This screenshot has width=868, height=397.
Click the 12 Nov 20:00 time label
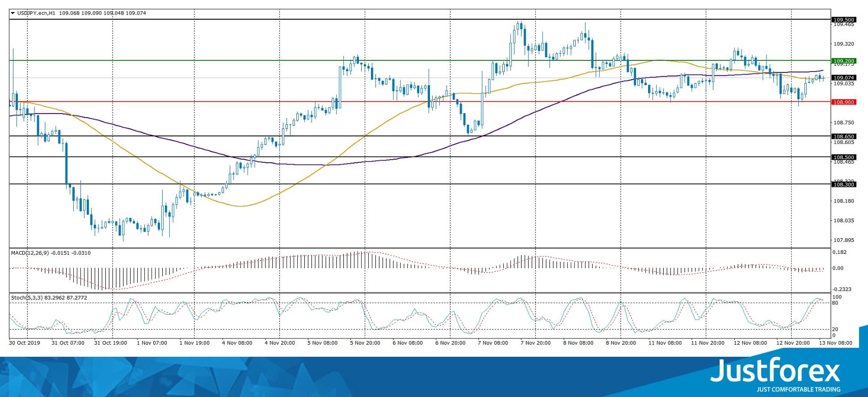793,343
